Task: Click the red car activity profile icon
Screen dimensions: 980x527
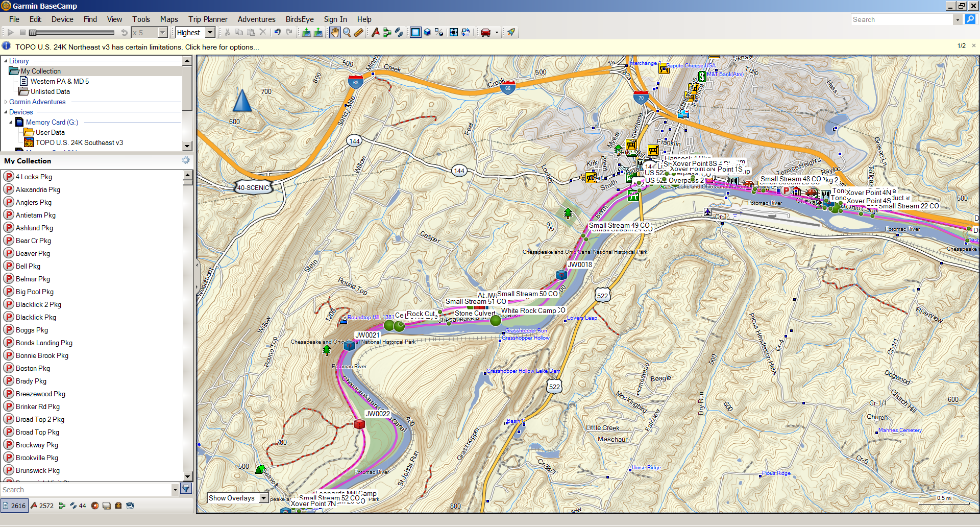Action: 485,33
